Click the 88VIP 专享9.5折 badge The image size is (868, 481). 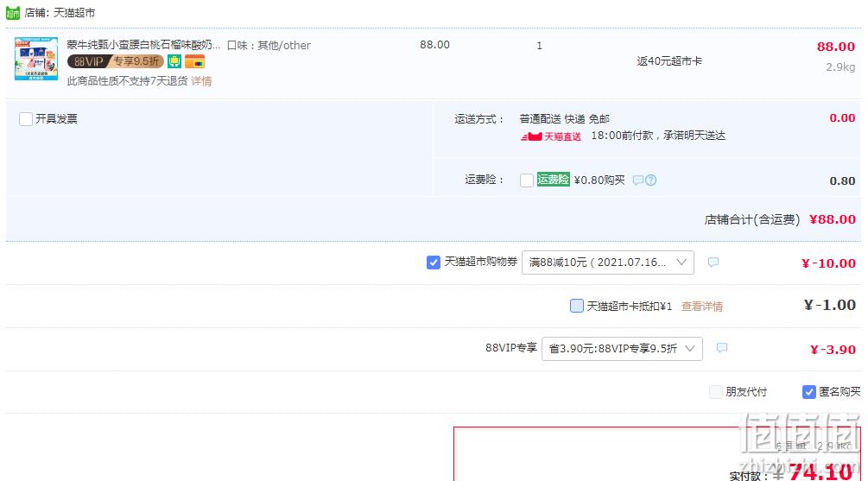pos(116,61)
